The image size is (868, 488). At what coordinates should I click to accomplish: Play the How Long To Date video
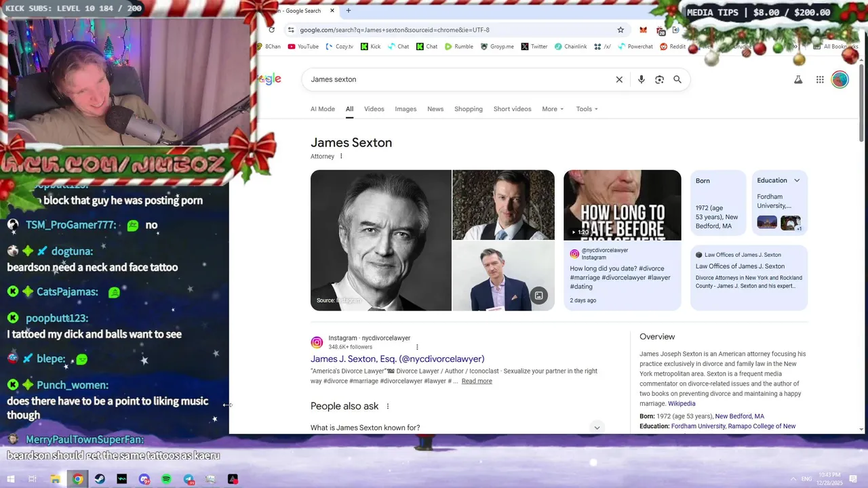click(x=623, y=205)
